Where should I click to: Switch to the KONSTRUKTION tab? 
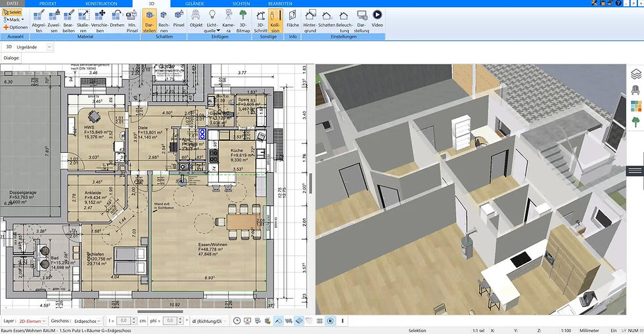click(x=101, y=3)
